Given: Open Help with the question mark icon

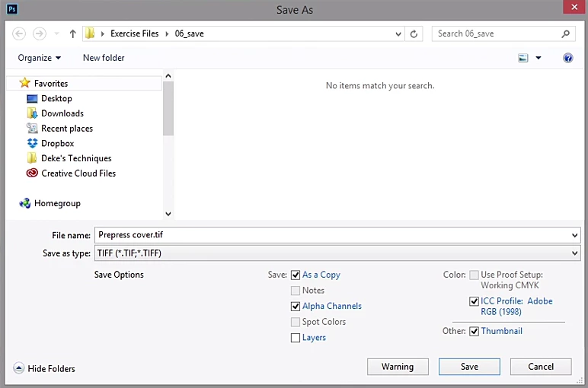Looking at the screenshot, I should (x=567, y=58).
